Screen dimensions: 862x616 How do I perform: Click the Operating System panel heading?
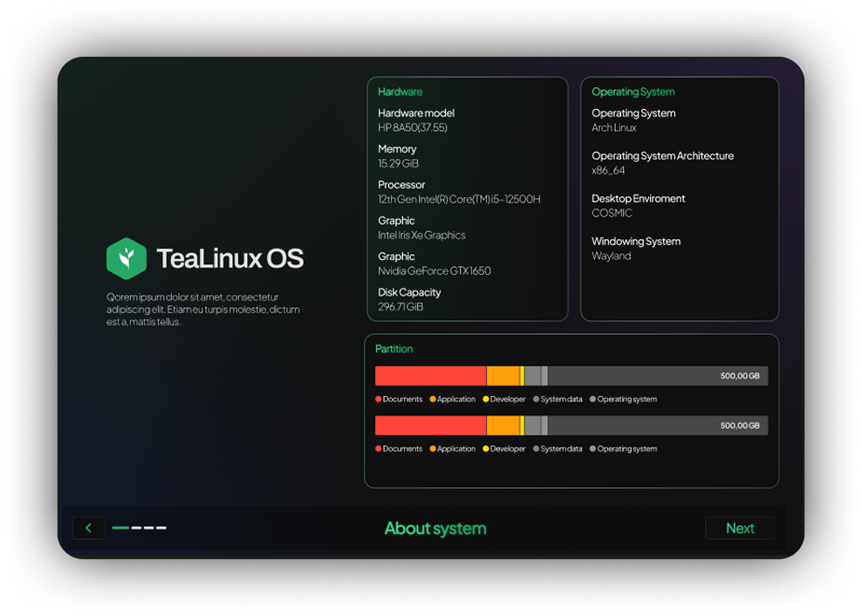(633, 92)
